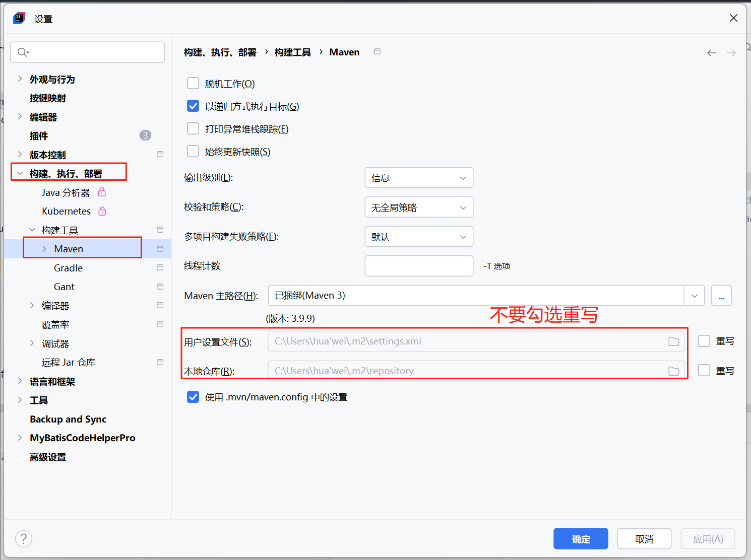This screenshot has width=751, height=560.
Task: Uncheck 以递归方式执行目标 checkbox
Action: 193,106
